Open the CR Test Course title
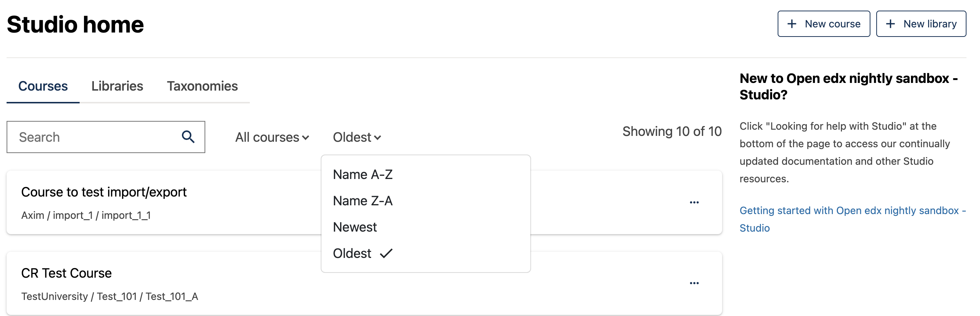Viewport: 980px width, 316px height. [x=66, y=273]
